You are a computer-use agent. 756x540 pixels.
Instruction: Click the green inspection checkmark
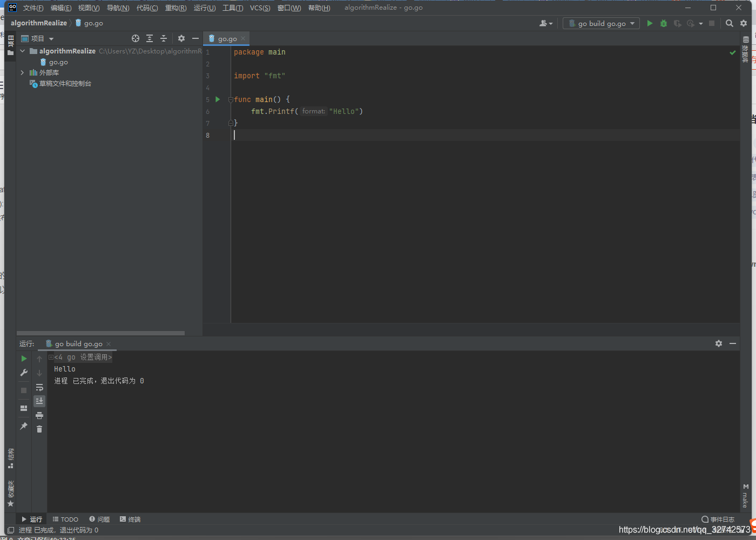tap(733, 52)
